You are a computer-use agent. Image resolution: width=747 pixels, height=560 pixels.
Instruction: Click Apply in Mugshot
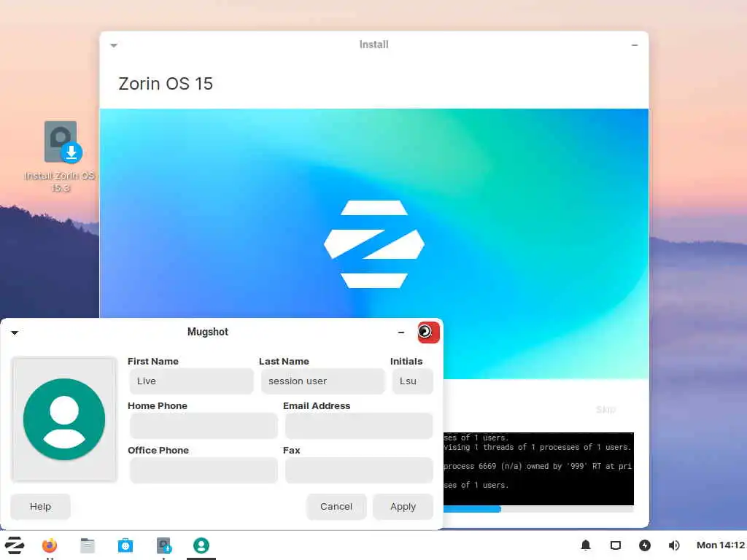tap(403, 507)
